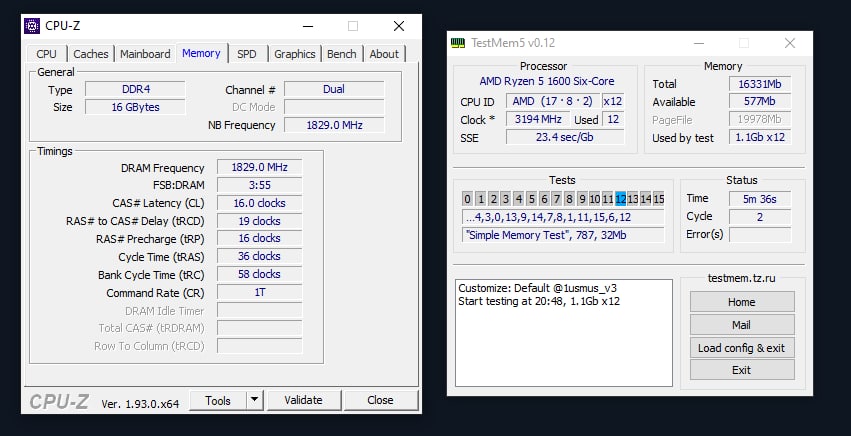Click the FSB:DRAM 3:55 value
851x436 pixels.
point(259,185)
